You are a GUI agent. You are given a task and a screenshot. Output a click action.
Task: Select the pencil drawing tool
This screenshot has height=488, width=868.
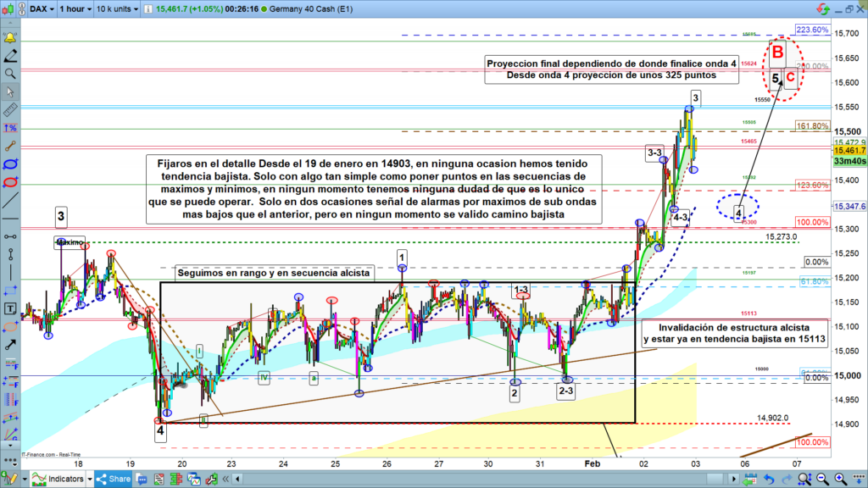(x=10, y=56)
